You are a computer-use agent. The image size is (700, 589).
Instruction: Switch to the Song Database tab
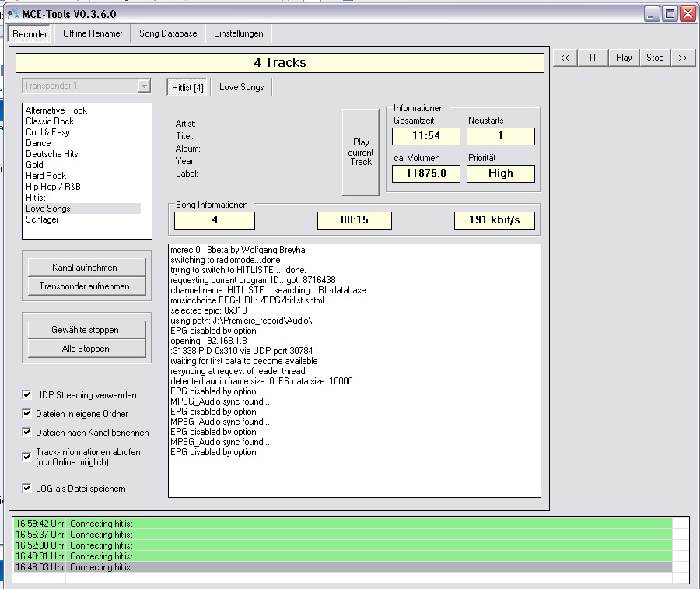[x=168, y=33]
